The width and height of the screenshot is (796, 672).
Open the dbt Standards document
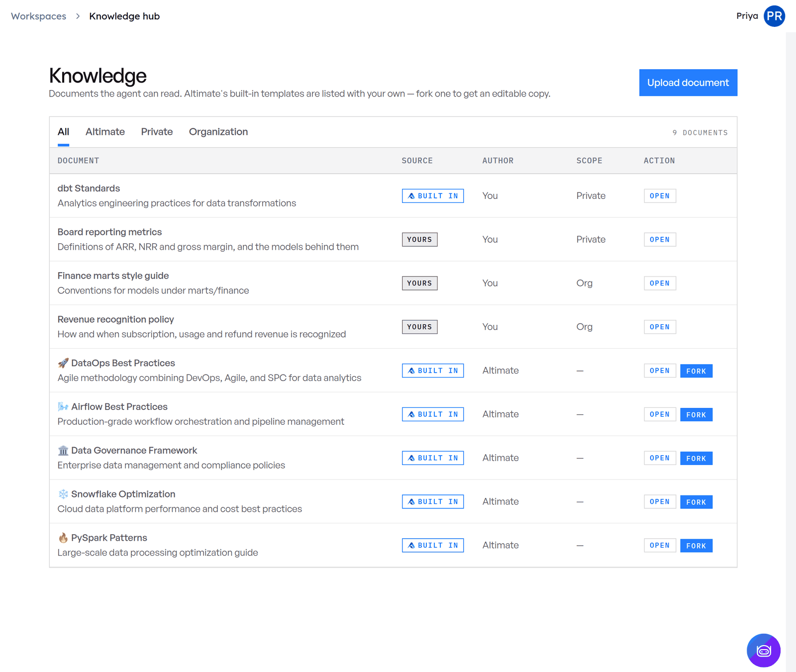(x=660, y=196)
